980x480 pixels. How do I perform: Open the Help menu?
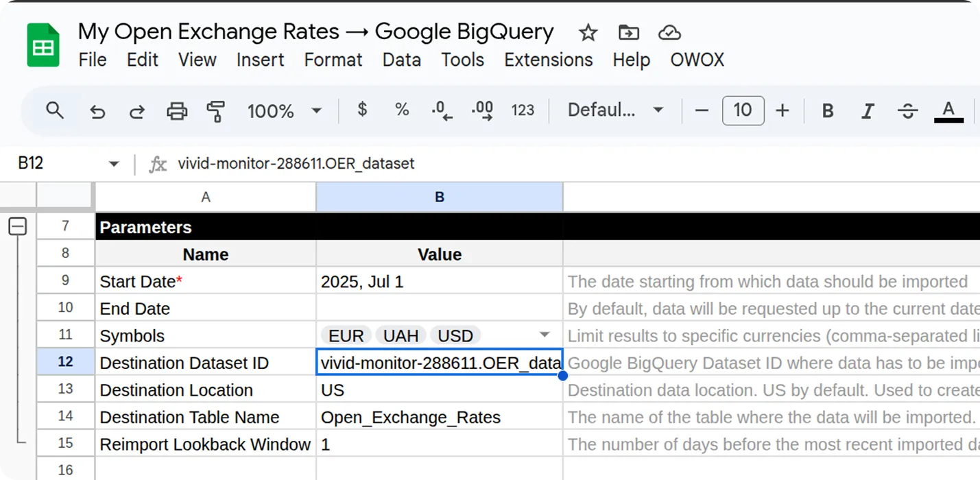pos(632,60)
